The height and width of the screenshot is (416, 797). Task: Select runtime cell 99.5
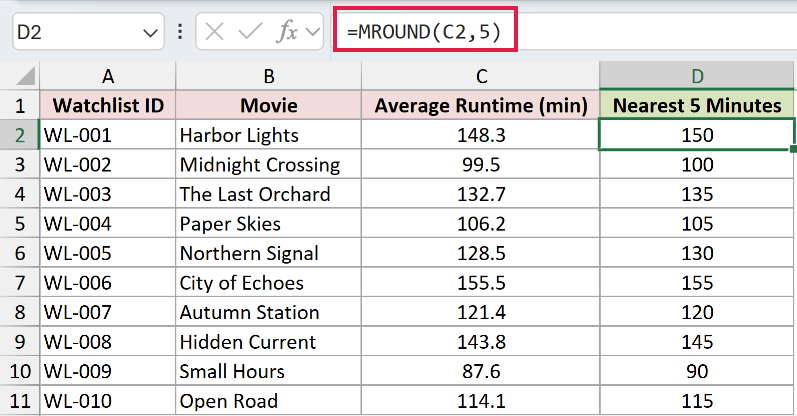[x=481, y=164]
